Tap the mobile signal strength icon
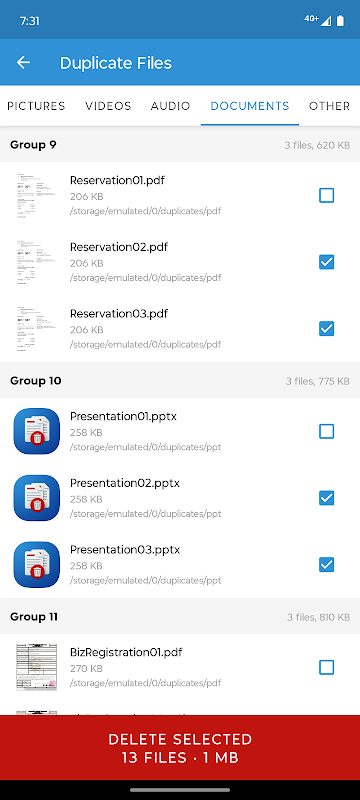The height and width of the screenshot is (800, 360). point(326,21)
